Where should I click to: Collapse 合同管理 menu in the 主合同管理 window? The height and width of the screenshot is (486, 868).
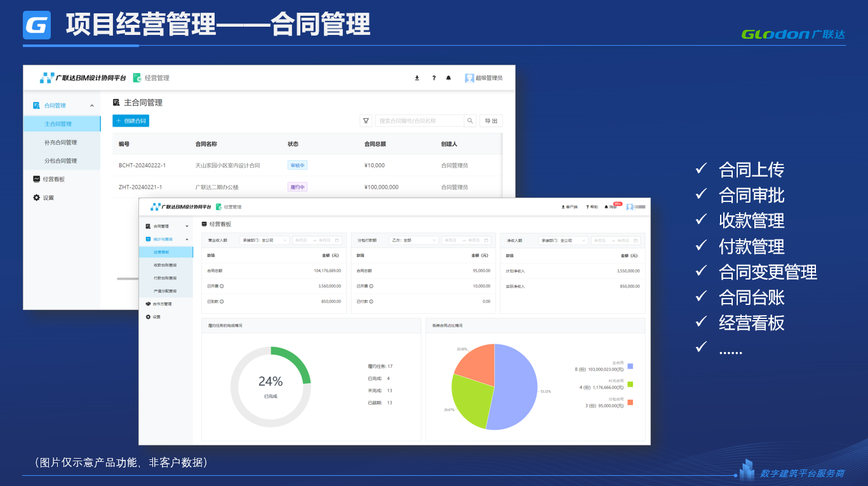click(x=92, y=105)
